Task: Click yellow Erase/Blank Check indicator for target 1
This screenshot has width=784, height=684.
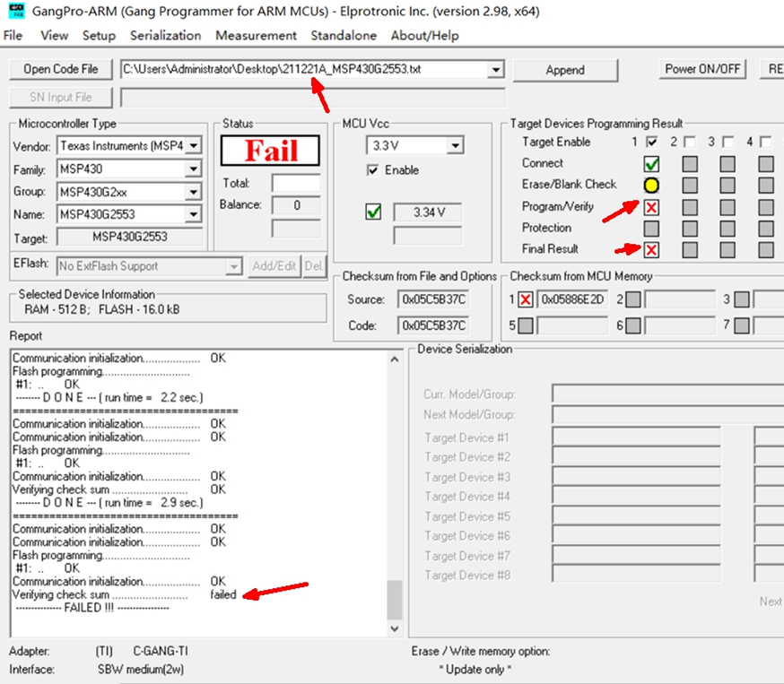Action: tap(651, 186)
